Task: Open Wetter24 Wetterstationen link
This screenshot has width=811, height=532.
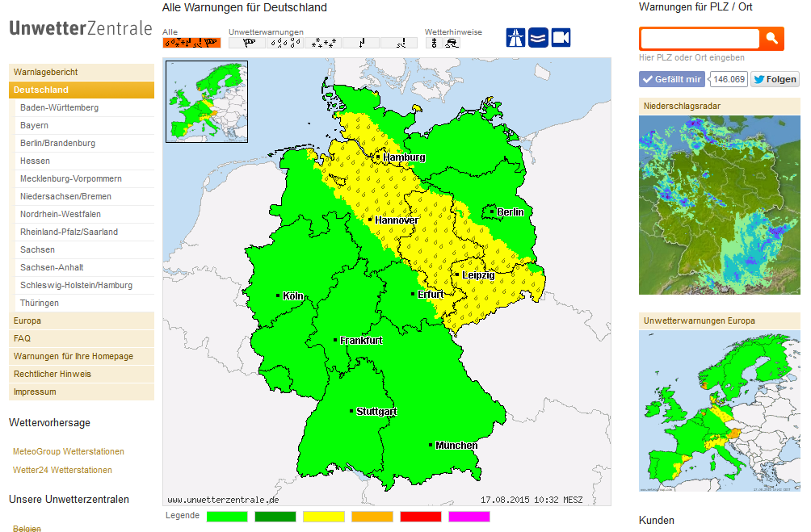Action: point(62,470)
